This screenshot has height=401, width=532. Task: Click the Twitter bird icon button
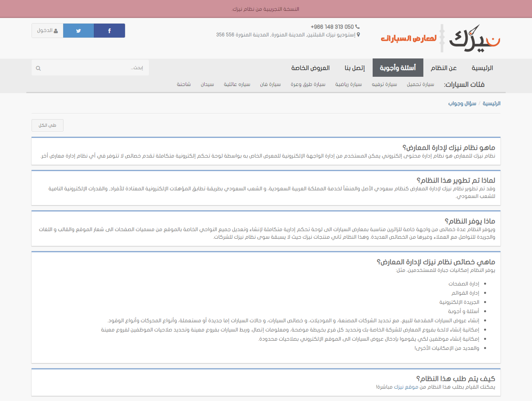[79, 31]
